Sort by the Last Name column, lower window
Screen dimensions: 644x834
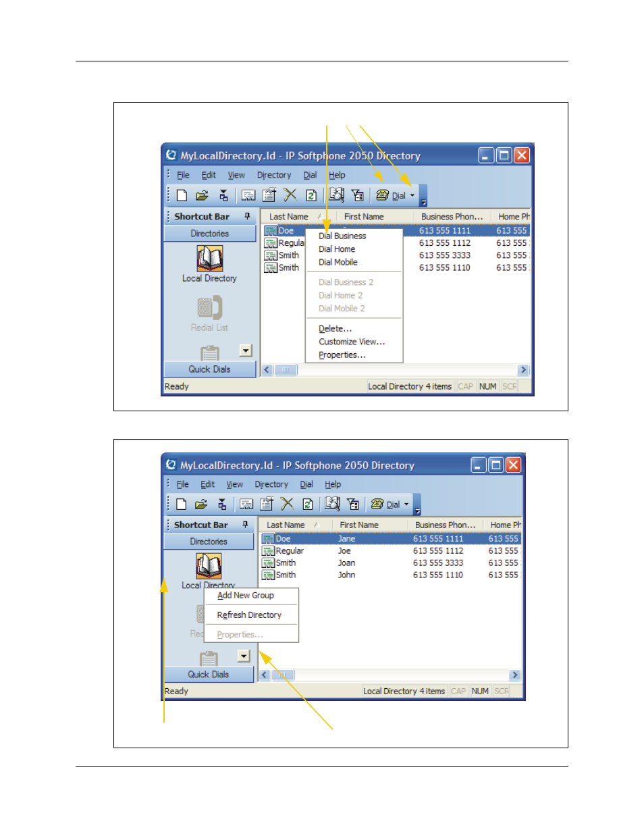click(293, 525)
